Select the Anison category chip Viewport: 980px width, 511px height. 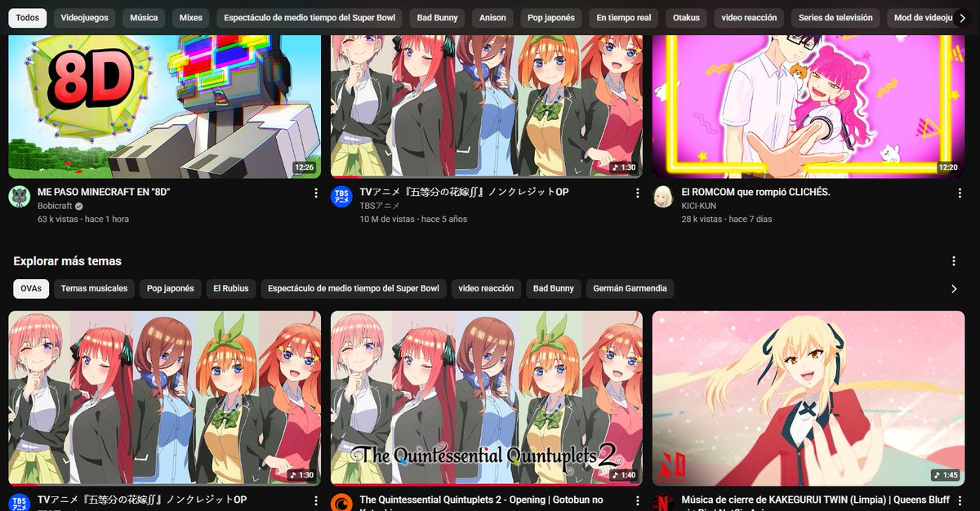[492, 17]
